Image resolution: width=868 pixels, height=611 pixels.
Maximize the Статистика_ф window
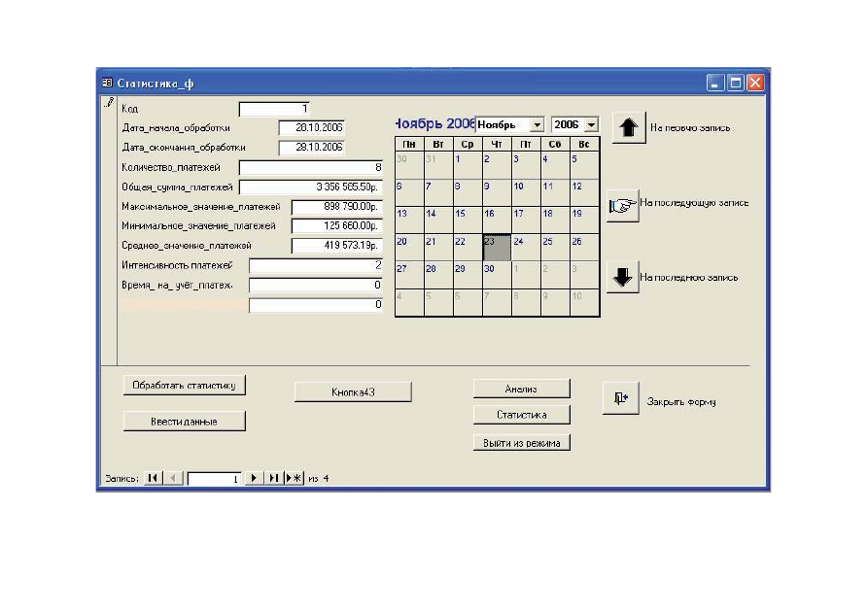point(736,83)
